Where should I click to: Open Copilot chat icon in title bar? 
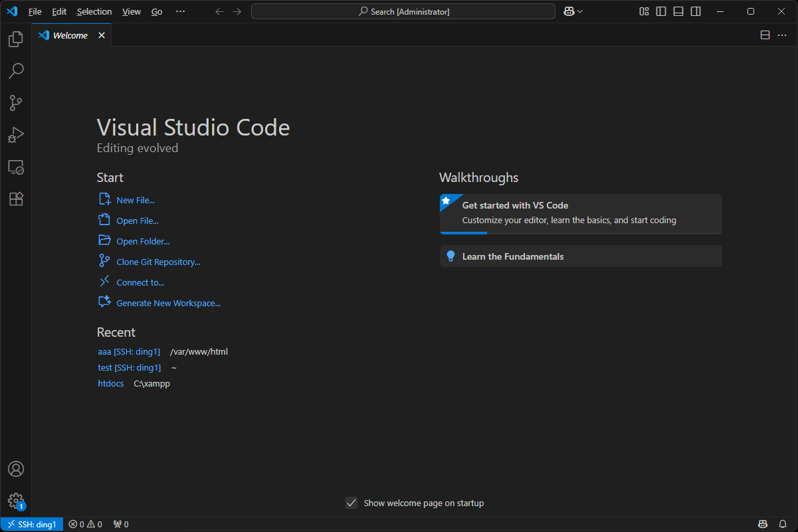pyautogui.click(x=569, y=11)
